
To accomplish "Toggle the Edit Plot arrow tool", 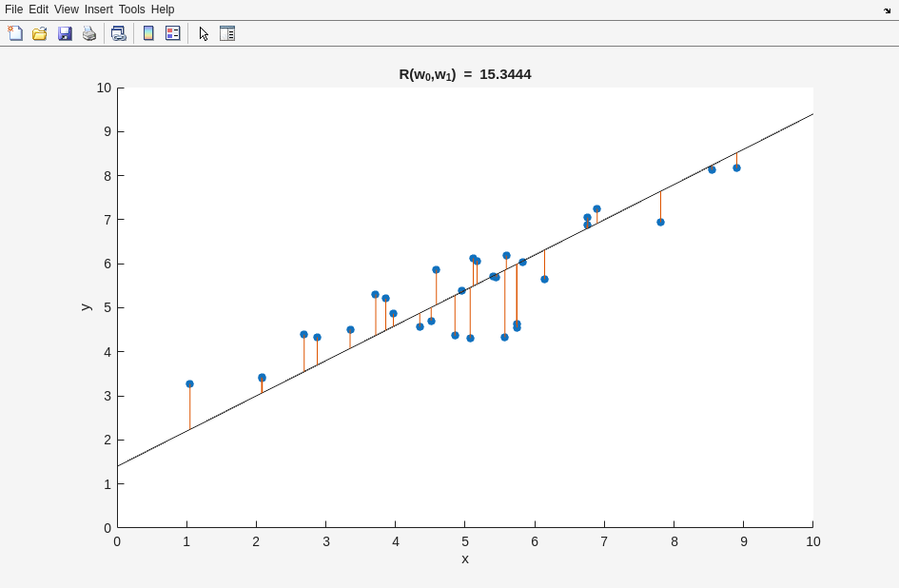I will 204,33.
